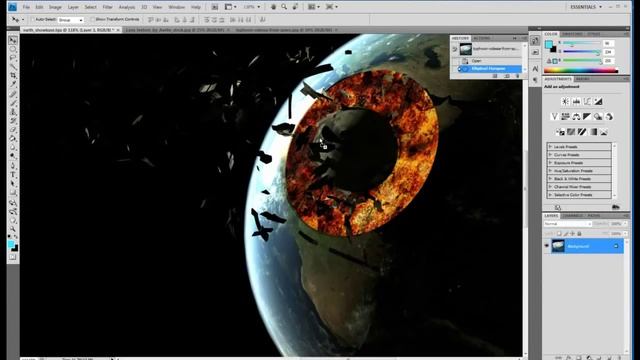Click the foreground color swatch in the toolbox
The width and height of the screenshot is (640, 360).
11,244
